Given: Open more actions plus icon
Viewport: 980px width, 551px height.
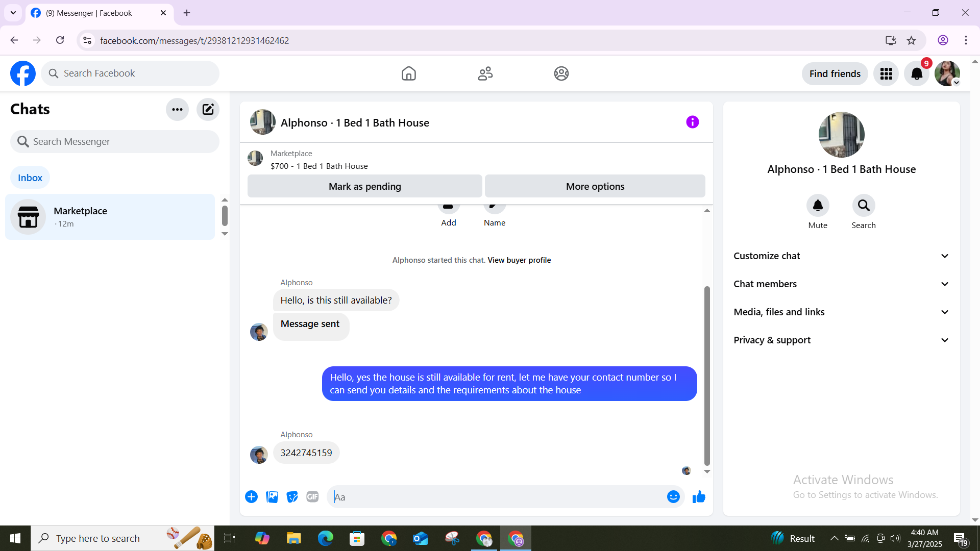Looking at the screenshot, I should coord(251,497).
